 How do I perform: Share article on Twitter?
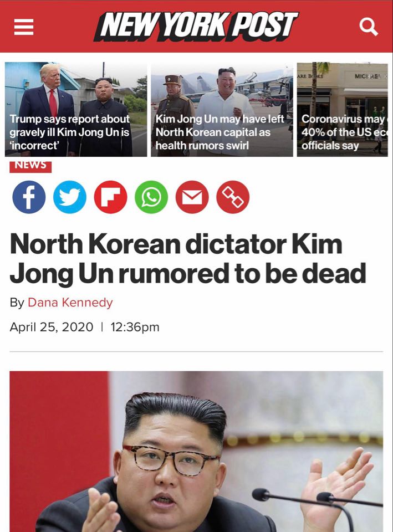[x=70, y=197]
